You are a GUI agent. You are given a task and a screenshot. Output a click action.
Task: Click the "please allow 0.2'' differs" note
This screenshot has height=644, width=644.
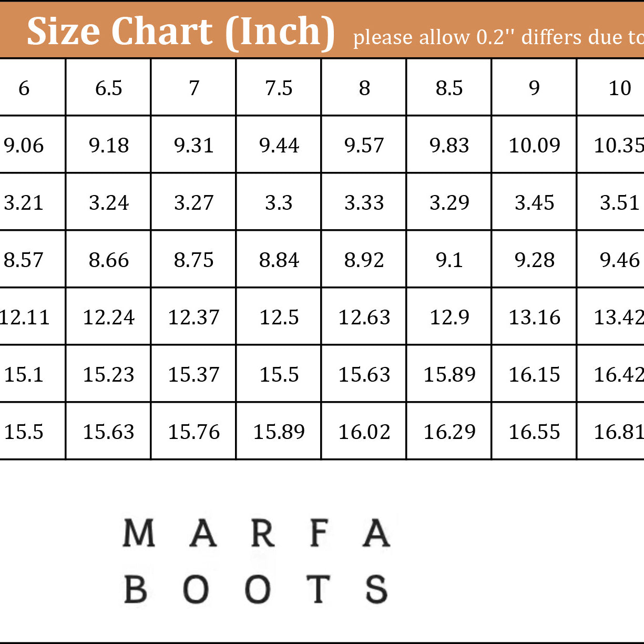[497, 37]
